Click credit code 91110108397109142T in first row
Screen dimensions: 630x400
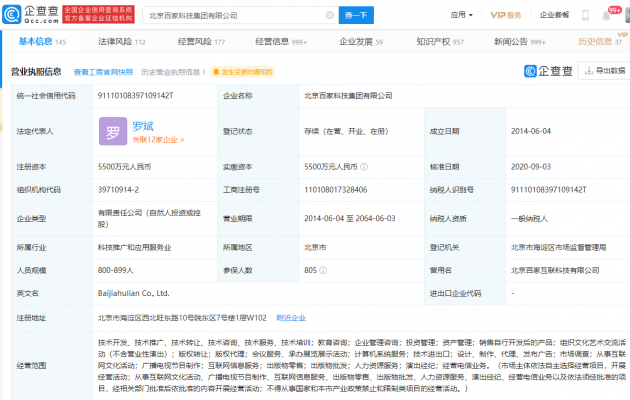[x=135, y=96]
